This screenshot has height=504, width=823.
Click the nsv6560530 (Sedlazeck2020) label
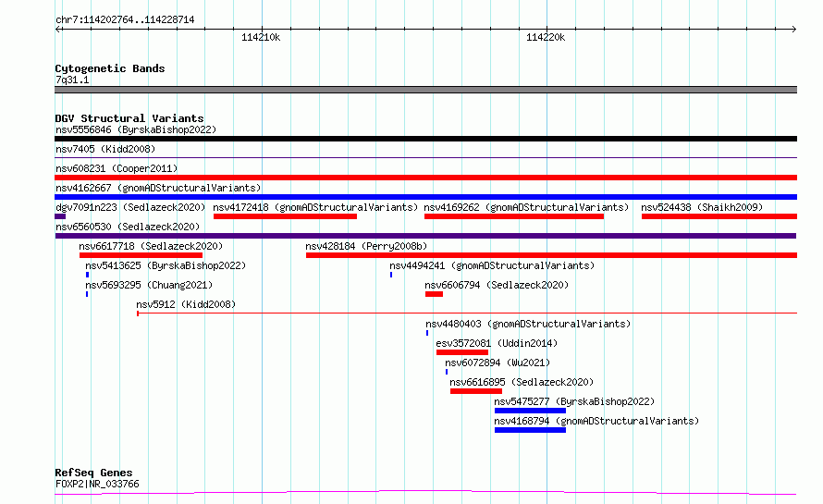point(128,227)
